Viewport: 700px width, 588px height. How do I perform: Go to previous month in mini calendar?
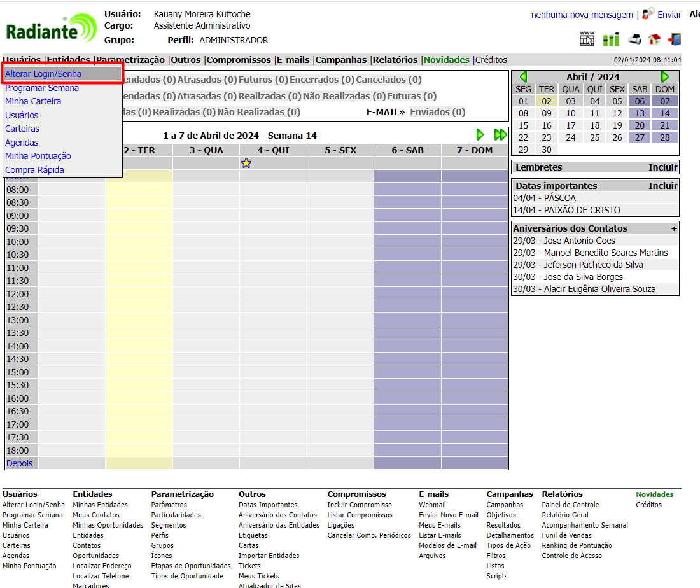point(523,76)
